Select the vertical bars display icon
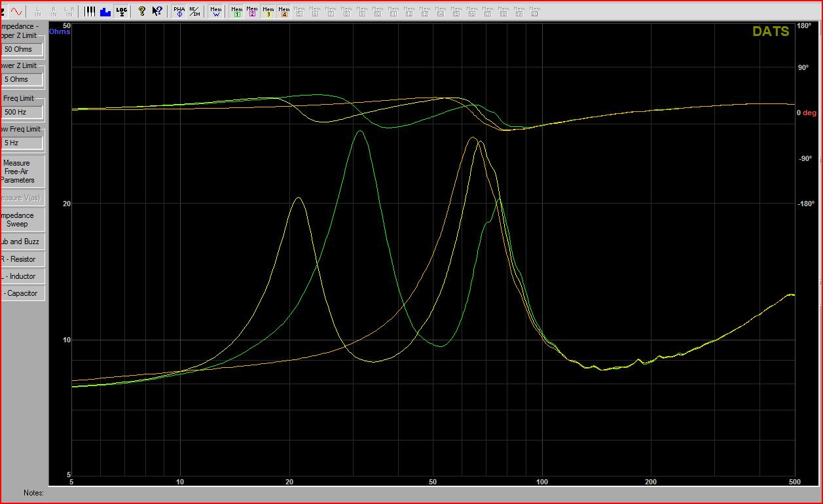This screenshot has height=504, width=823. coord(90,11)
